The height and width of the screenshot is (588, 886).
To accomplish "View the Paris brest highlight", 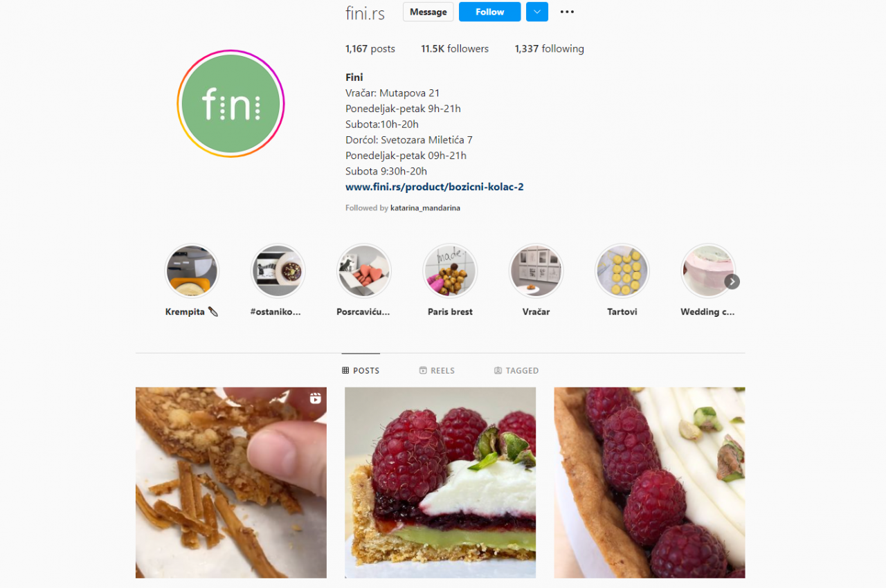I will pyautogui.click(x=450, y=271).
